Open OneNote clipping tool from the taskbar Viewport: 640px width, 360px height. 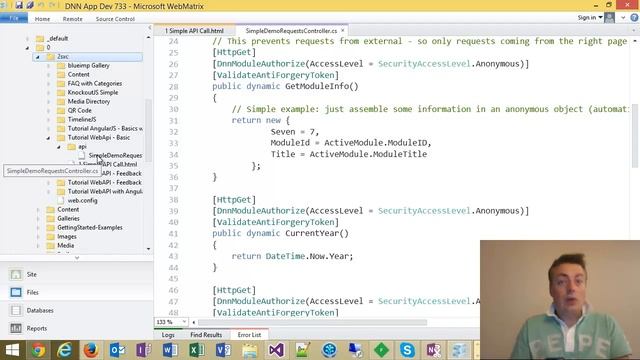(x=433, y=350)
